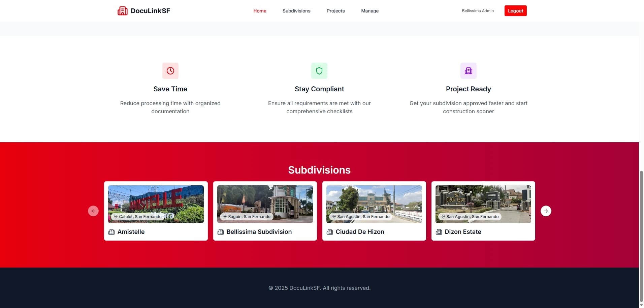Open the Ciudad De Hizon photo
The width and height of the screenshot is (644, 308).
[x=374, y=201]
